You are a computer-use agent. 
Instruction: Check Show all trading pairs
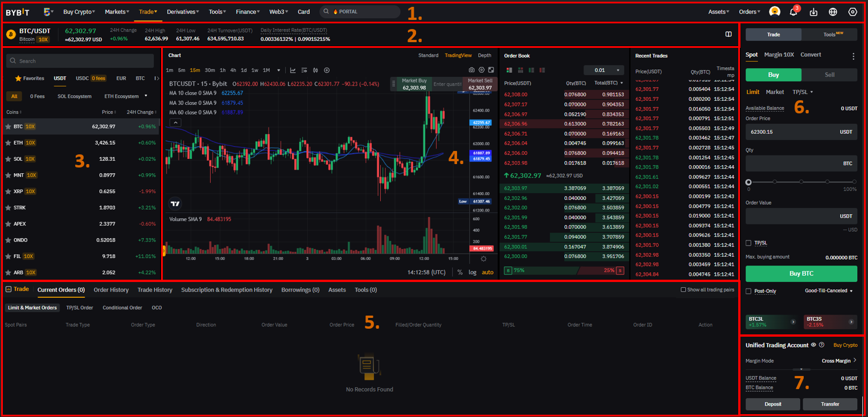[x=684, y=290]
